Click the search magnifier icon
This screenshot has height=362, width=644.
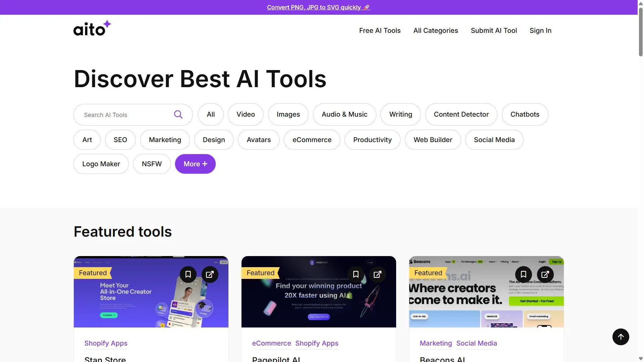tap(178, 115)
